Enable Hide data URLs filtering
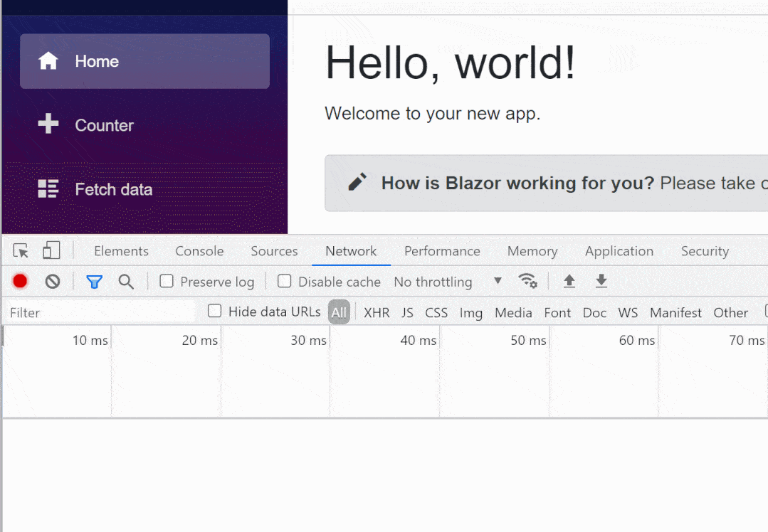 (214, 312)
